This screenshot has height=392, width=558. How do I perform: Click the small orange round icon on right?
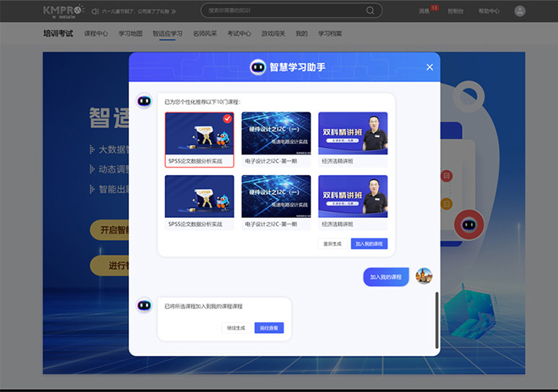click(x=446, y=204)
